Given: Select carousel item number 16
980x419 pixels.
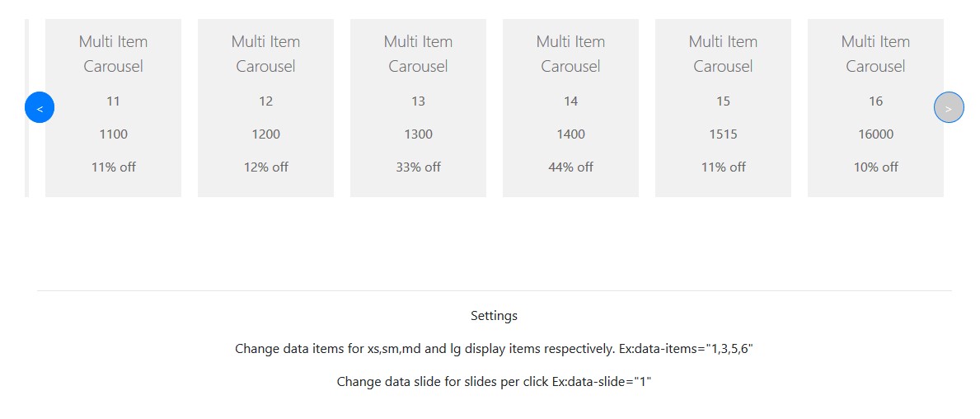Looking at the screenshot, I should pyautogui.click(x=875, y=101).
